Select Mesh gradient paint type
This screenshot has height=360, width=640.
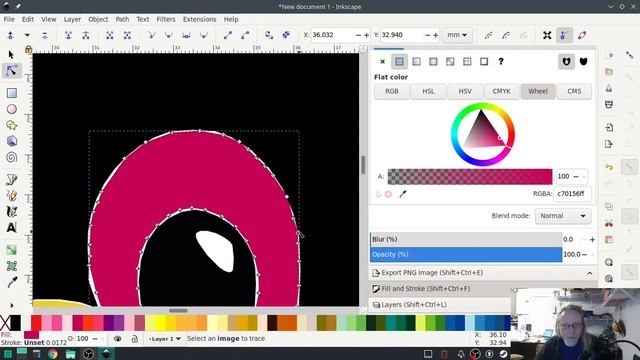450,62
